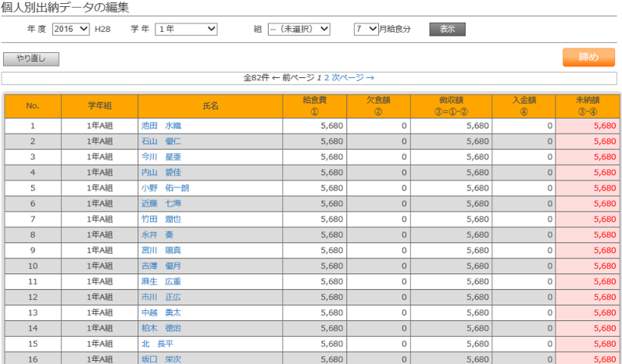Click the No. column header

pyautogui.click(x=33, y=106)
